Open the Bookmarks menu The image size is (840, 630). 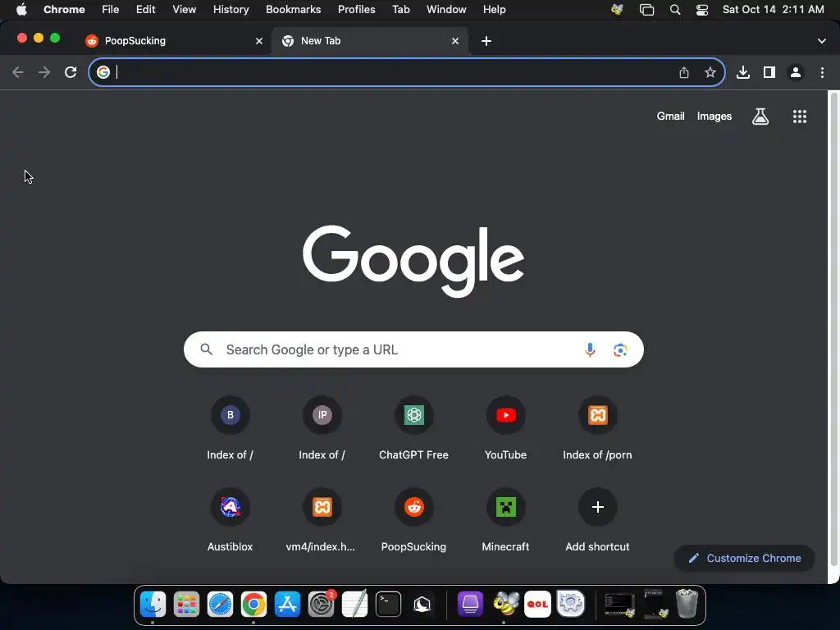pyautogui.click(x=293, y=10)
